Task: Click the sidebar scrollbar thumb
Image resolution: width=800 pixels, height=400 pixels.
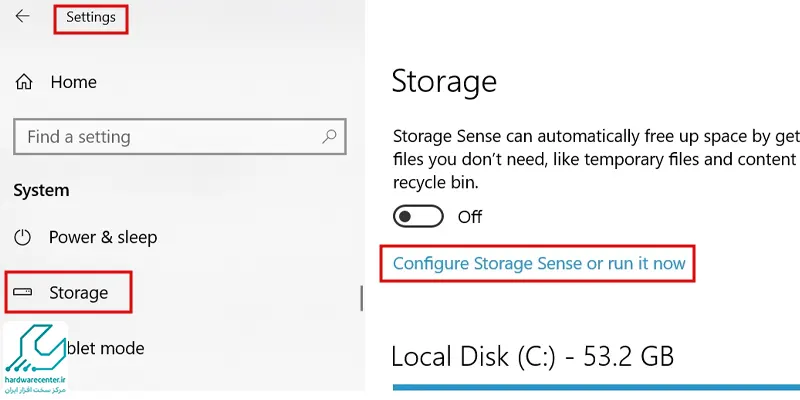Action: tap(362, 298)
